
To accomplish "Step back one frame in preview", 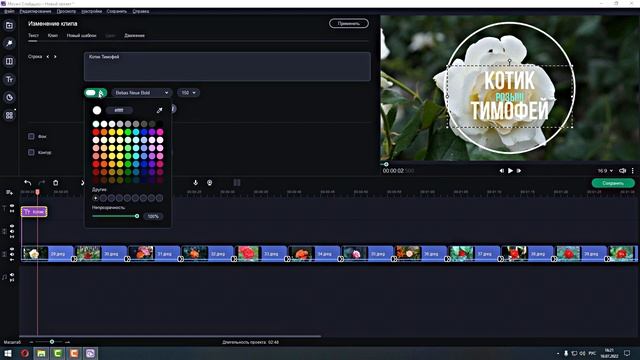I will pyautogui.click(x=502, y=171).
